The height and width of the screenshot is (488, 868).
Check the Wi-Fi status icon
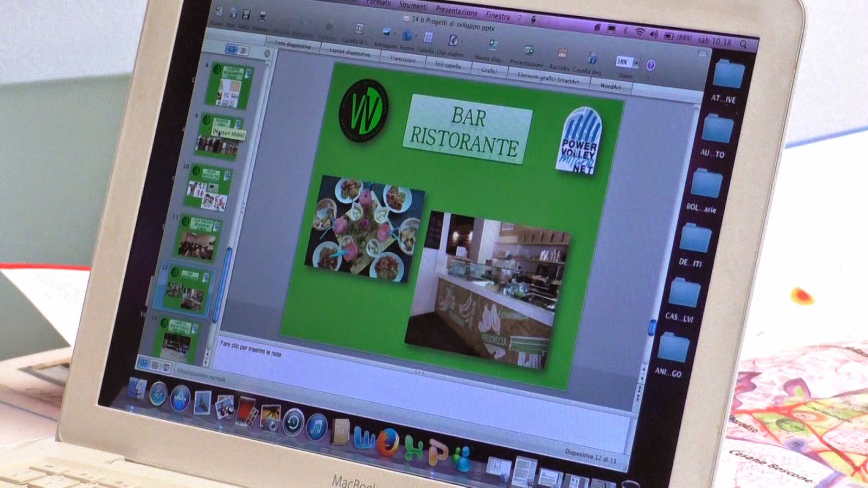pos(640,33)
